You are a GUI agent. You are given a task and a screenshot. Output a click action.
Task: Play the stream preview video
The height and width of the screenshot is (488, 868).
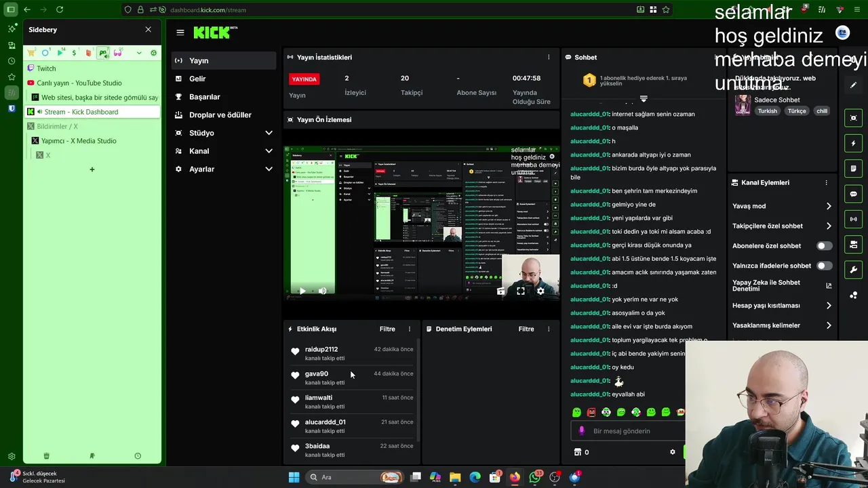[x=302, y=291]
